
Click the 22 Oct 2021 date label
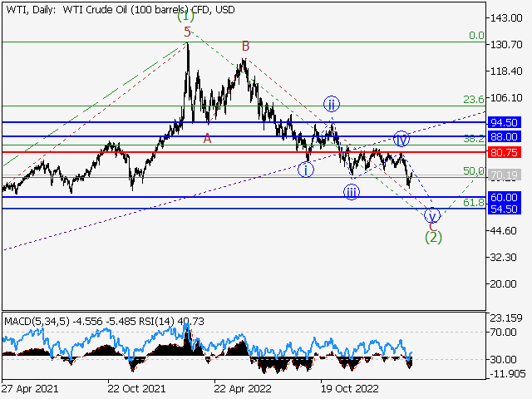click(x=136, y=388)
